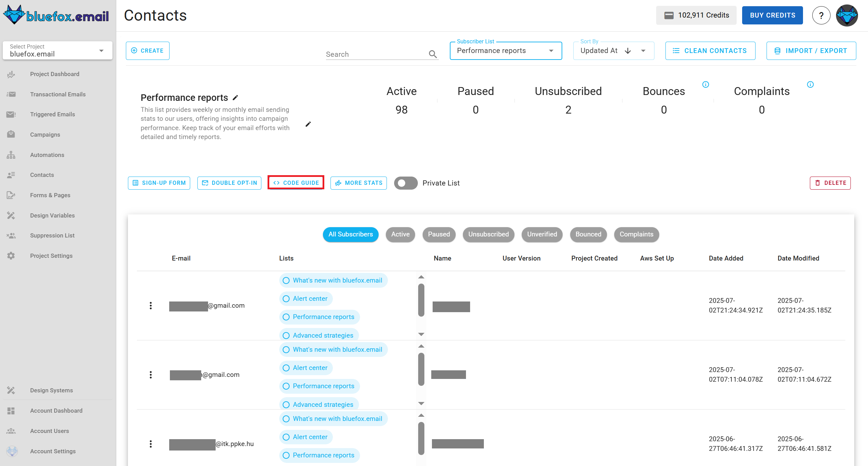
Task: Click up arrow of second row's lists scroller
Action: point(421,346)
